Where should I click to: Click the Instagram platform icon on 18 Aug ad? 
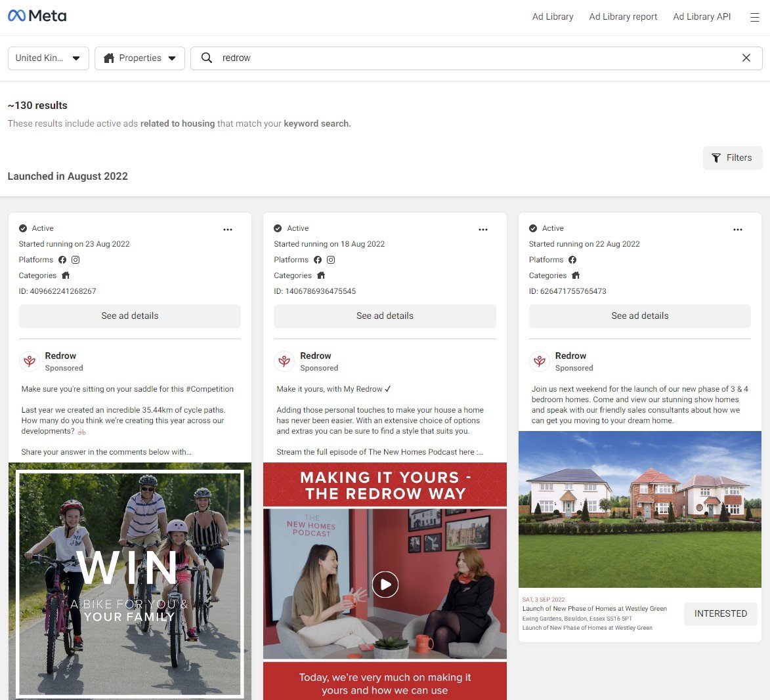pyautogui.click(x=331, y=260)
